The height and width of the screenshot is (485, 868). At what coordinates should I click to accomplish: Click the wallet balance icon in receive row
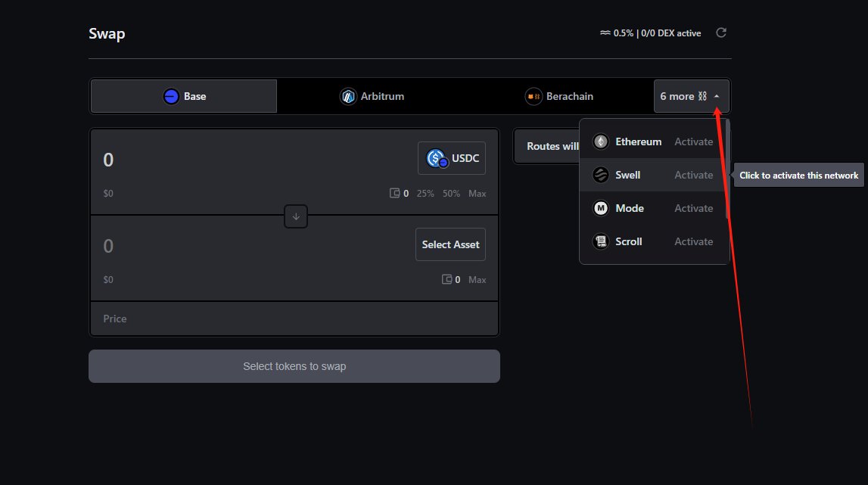pyautogui.click(x=446, y=279)
